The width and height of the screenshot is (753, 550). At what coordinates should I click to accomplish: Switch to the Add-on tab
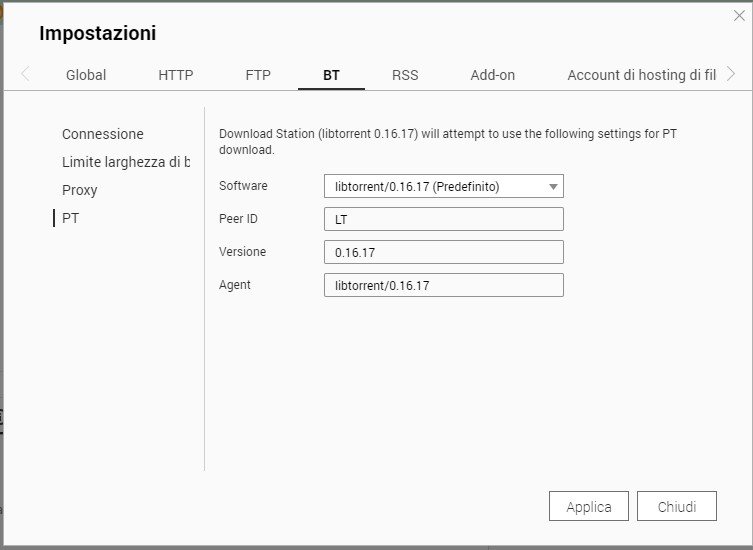coord(493,75)
